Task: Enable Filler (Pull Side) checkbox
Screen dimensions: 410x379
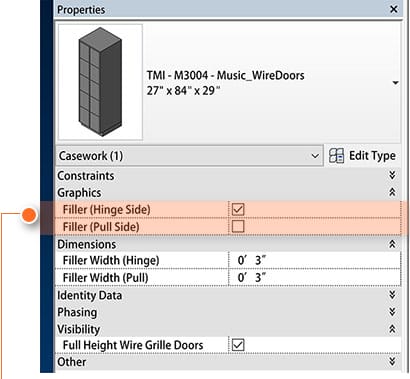Action: (238, 226)
